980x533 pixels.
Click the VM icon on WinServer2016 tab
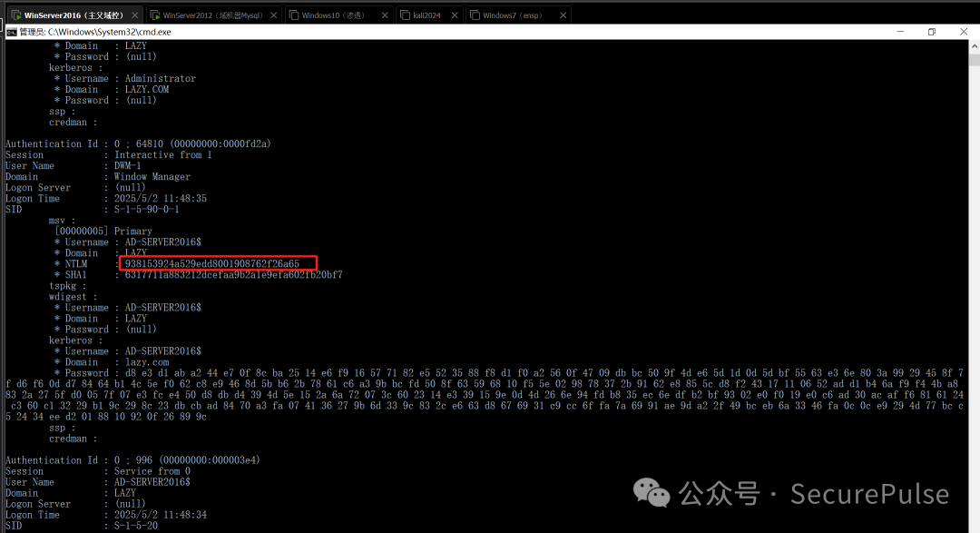16,15
